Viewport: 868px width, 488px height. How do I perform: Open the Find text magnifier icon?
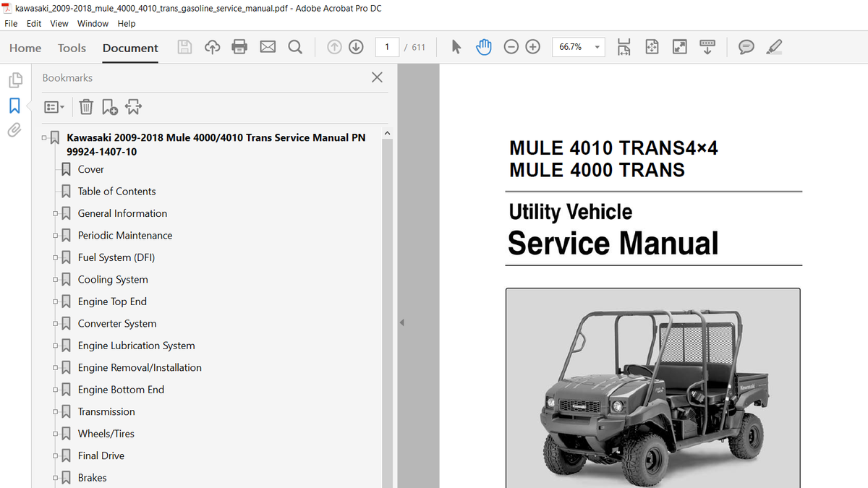(x=295, y=47)
